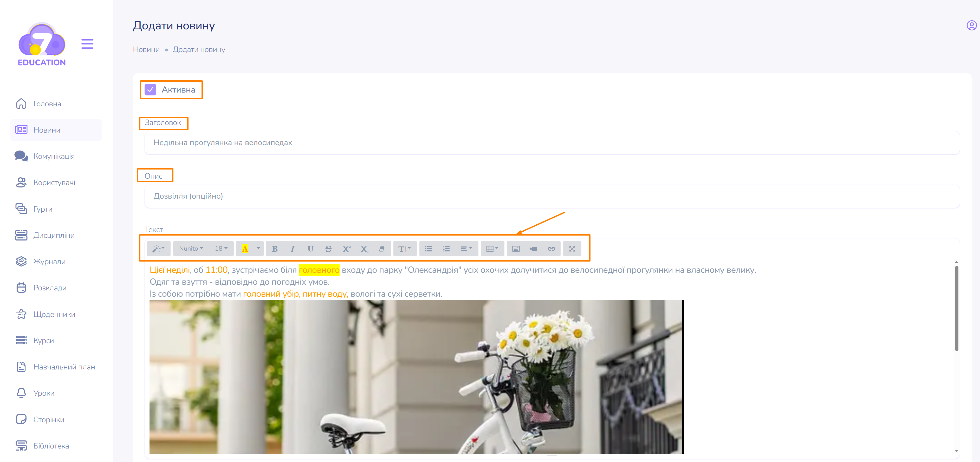Follow the Новини breadcrumb link

click(x=146, y=49)
